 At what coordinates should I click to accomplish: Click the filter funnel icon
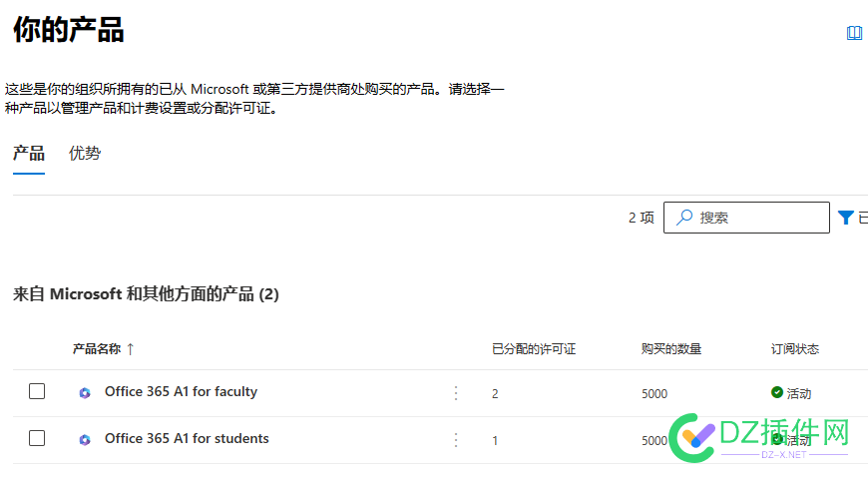coord(845,218)
